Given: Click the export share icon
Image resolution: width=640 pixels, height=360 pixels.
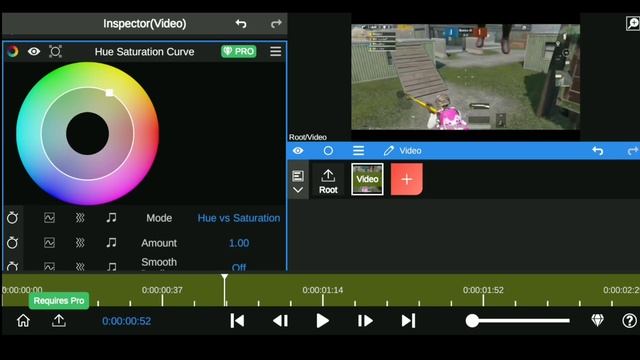Looking at the screenshot, I should (59, 320).
